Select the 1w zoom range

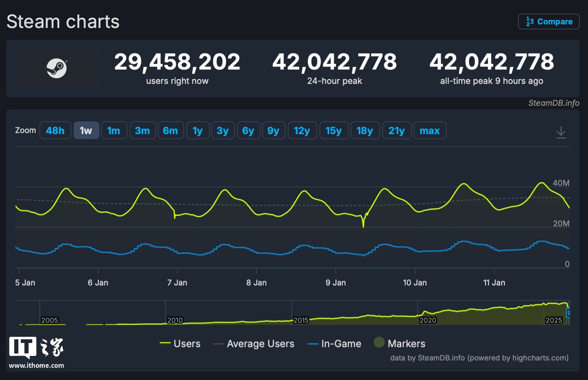(86, 131)
